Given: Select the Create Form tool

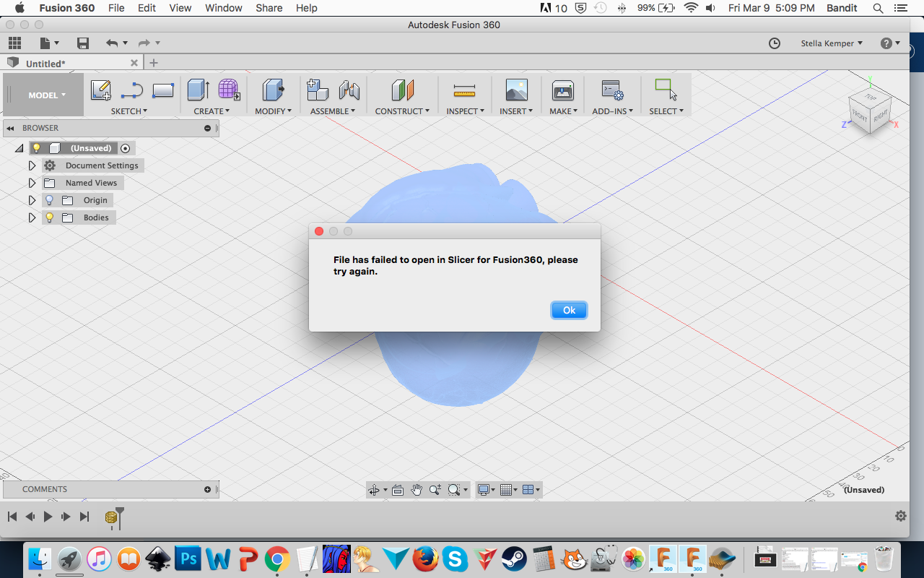Looking at the screenshot, I should pos(229,90).
